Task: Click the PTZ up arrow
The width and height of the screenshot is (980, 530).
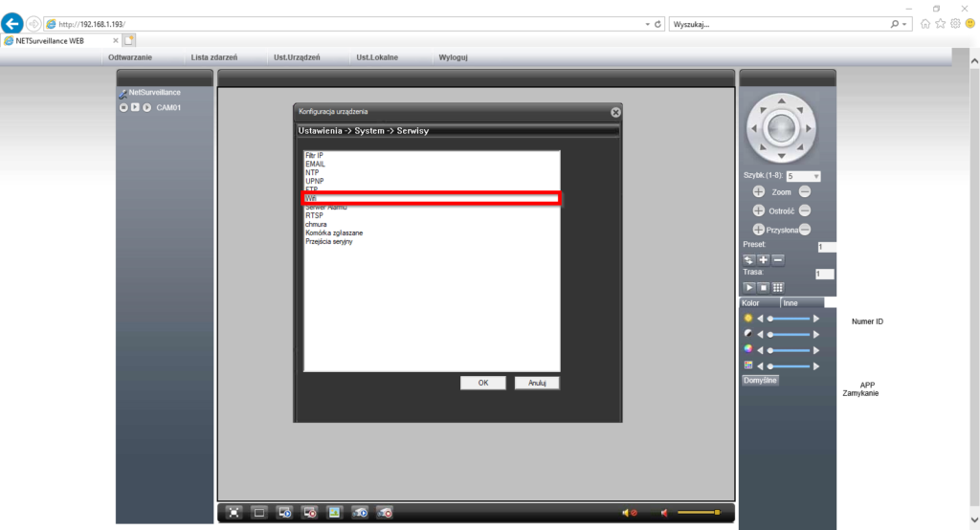Action: [782, 100]
